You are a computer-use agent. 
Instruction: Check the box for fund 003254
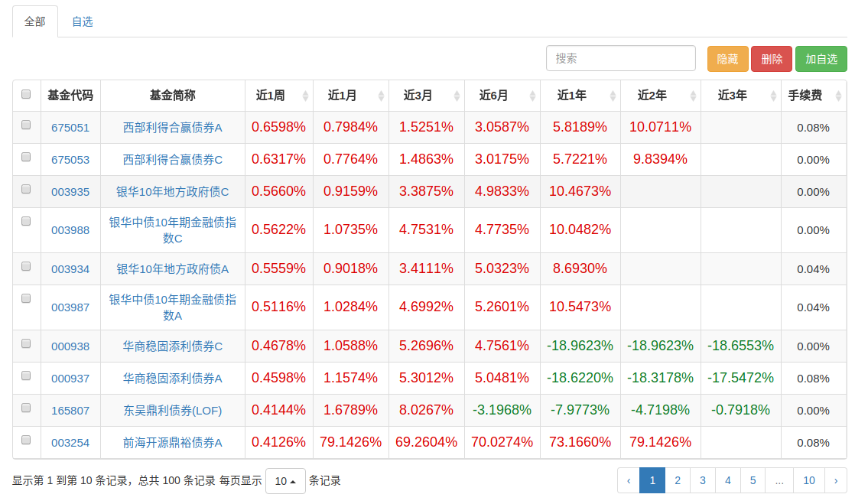(x=26, y=440)
